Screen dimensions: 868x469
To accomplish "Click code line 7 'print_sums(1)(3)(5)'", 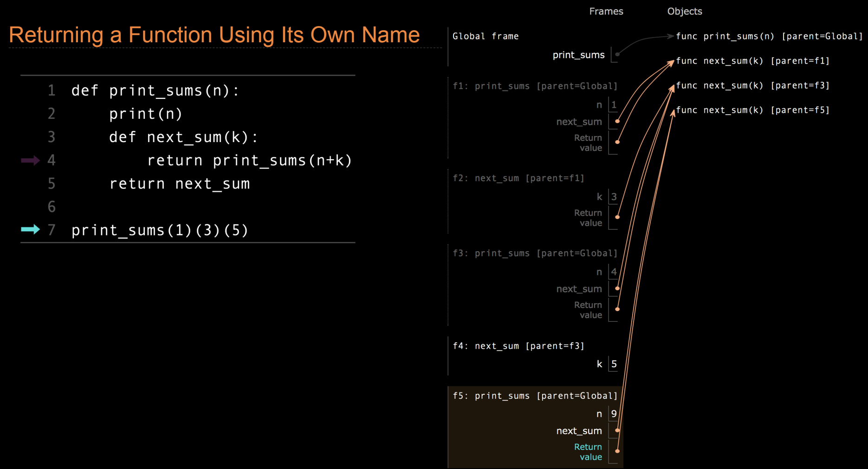I will point(160,230).
